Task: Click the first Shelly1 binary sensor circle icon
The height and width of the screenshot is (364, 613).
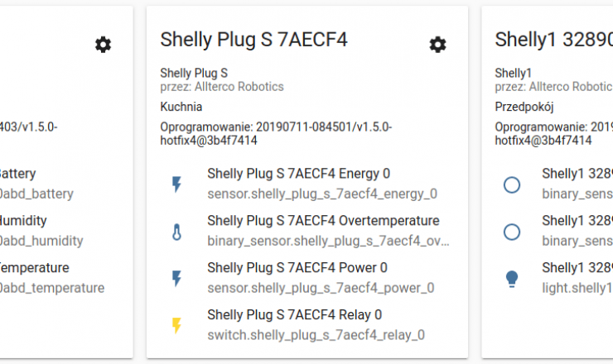Action: click(x=512, y=184)
